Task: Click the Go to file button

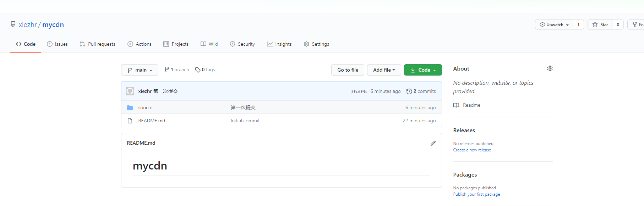Action: [348, 70]
